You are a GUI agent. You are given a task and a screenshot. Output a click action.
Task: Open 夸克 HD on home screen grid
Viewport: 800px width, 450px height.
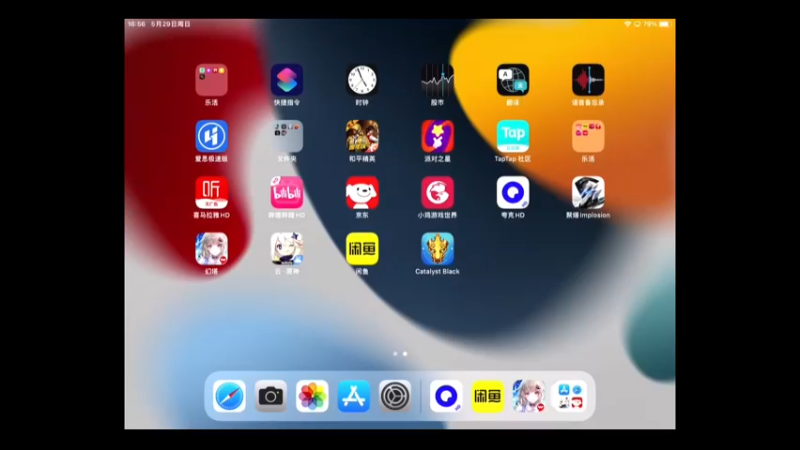(x=513, y=193)
